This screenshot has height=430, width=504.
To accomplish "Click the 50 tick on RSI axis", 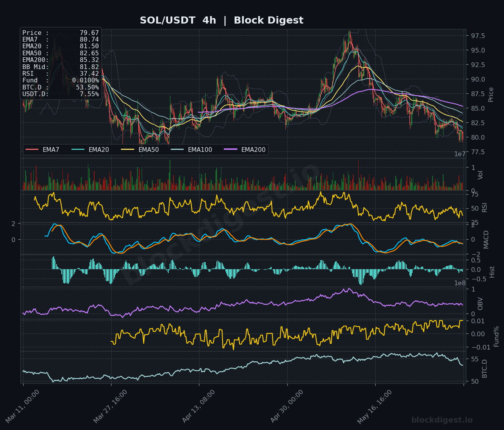I will tap(475, 209).
